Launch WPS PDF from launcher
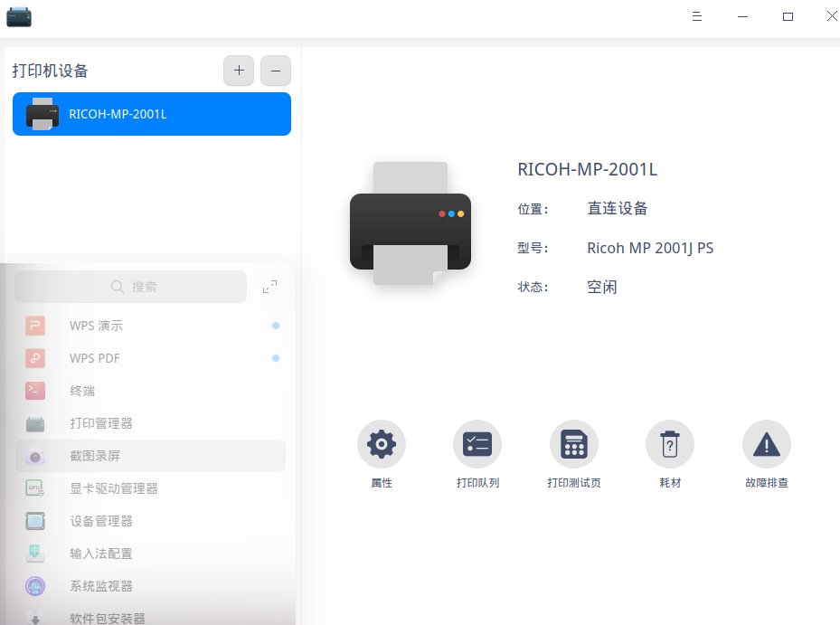The height and width of the screenshot is (625, 840). pyautogui.click(x=150, y=358)
